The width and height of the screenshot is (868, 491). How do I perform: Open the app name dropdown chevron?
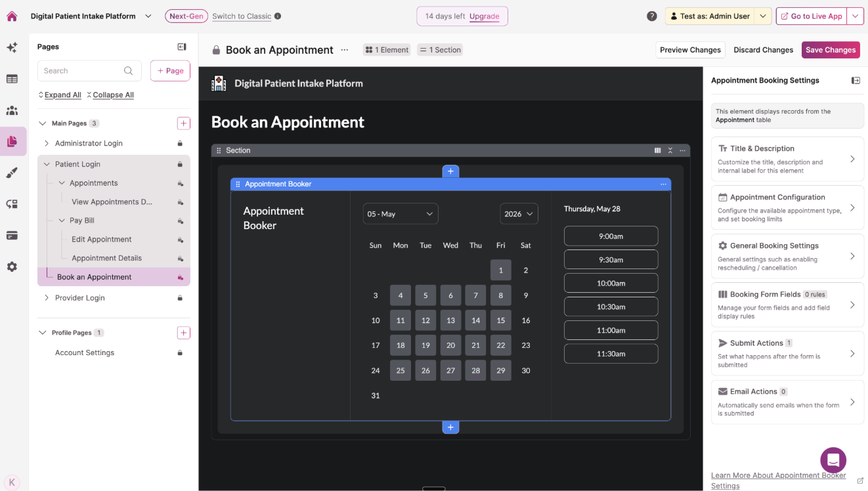pos(148,16)
